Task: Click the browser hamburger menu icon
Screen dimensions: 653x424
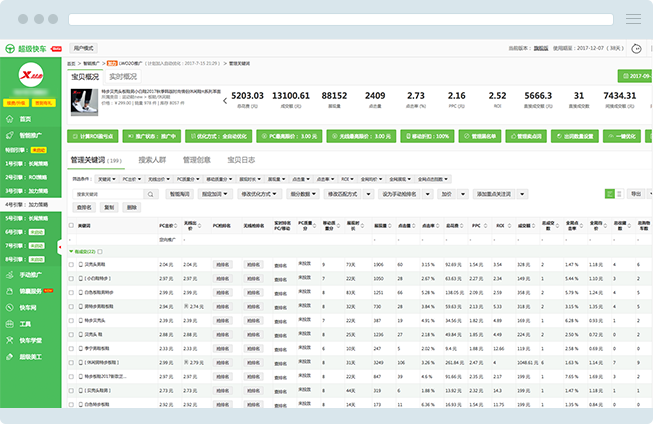Action: (633, 19)
